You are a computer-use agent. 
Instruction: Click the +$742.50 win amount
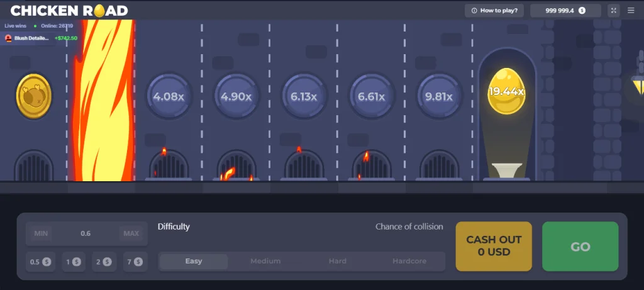pyautogui.click(x=65, y=38)
